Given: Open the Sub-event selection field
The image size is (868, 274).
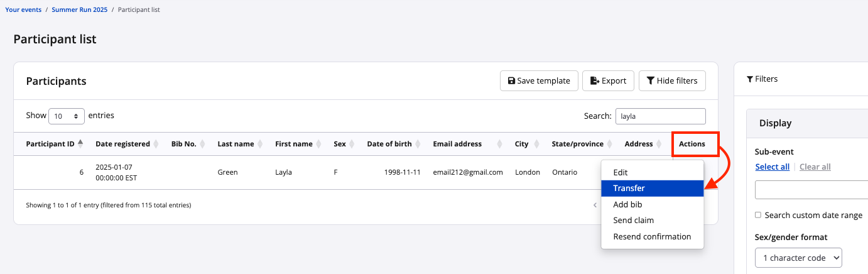Looking at the screenshot, I should coord(810,189).
